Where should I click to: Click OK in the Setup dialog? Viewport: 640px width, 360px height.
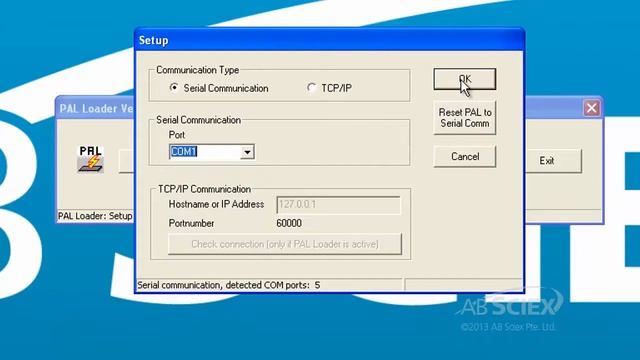(x=464, y=79)
